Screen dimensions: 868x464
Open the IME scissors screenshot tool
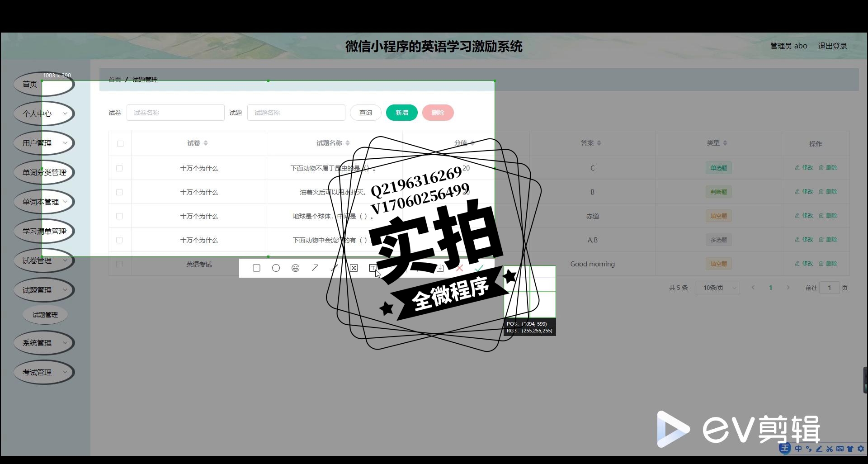point(829,449)
